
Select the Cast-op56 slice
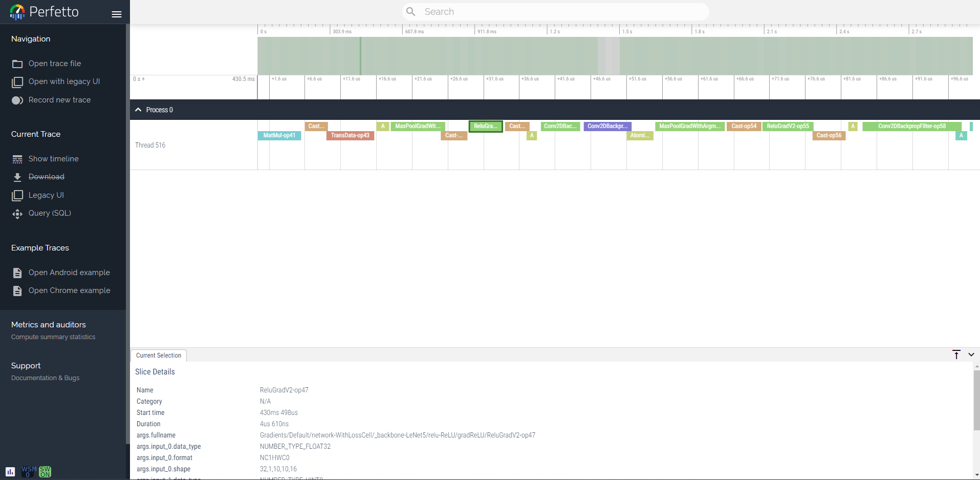pos(829,136)
